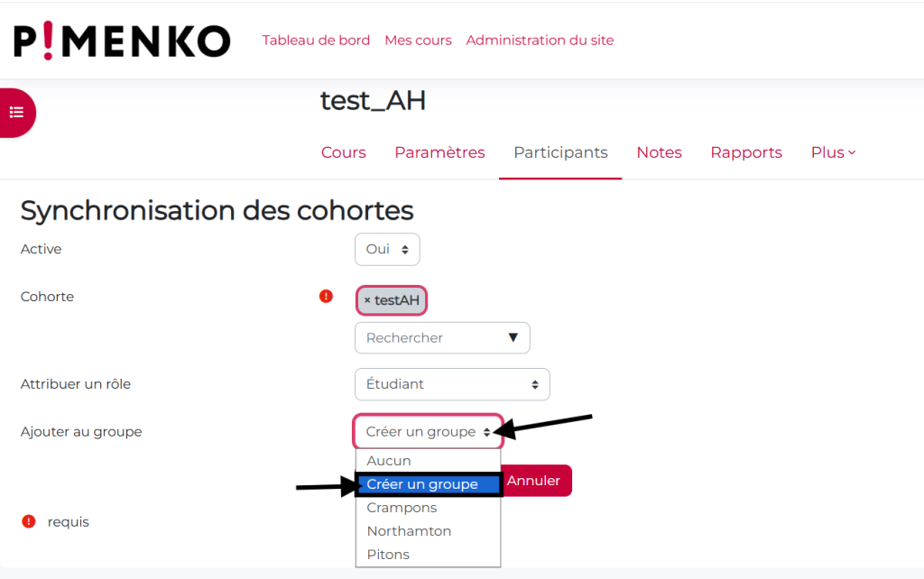The image size is (924, 579).
Task: Open the Paramètres tab
Action: [439, 152]
